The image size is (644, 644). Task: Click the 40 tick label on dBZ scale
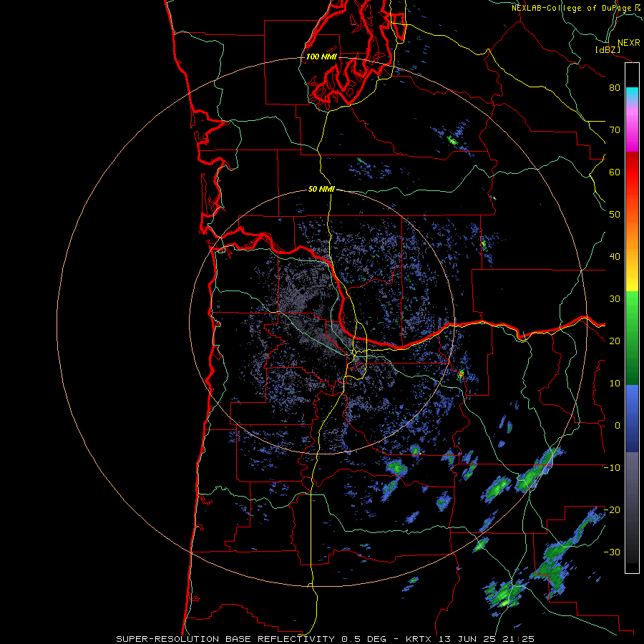pos(615,257)
